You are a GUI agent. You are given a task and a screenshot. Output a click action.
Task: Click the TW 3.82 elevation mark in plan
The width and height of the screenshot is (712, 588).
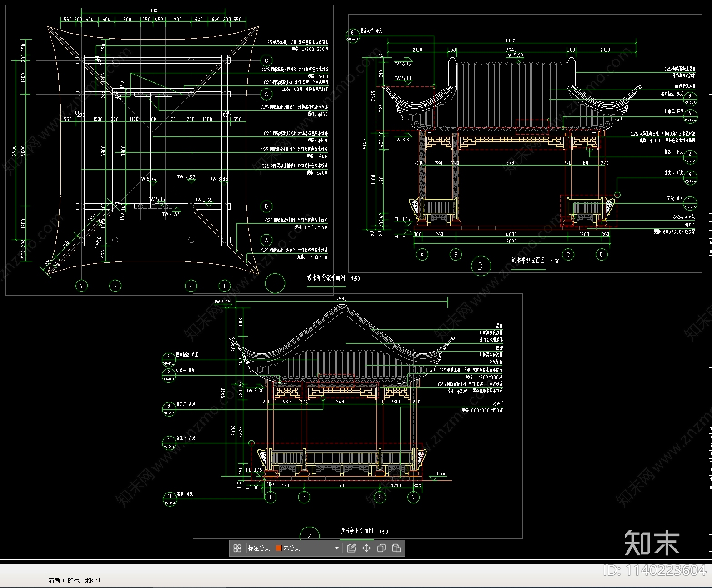click(219, 179)
